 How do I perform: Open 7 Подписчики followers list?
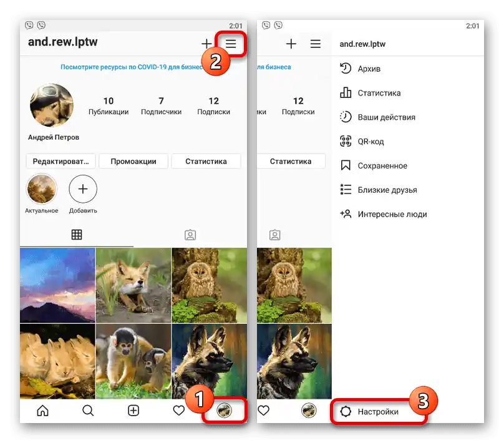tap(161, 106)
